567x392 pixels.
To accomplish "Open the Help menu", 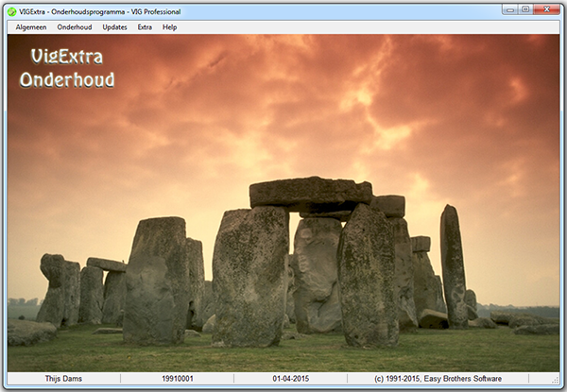I will pyautogui.click(x=170, y=27).
